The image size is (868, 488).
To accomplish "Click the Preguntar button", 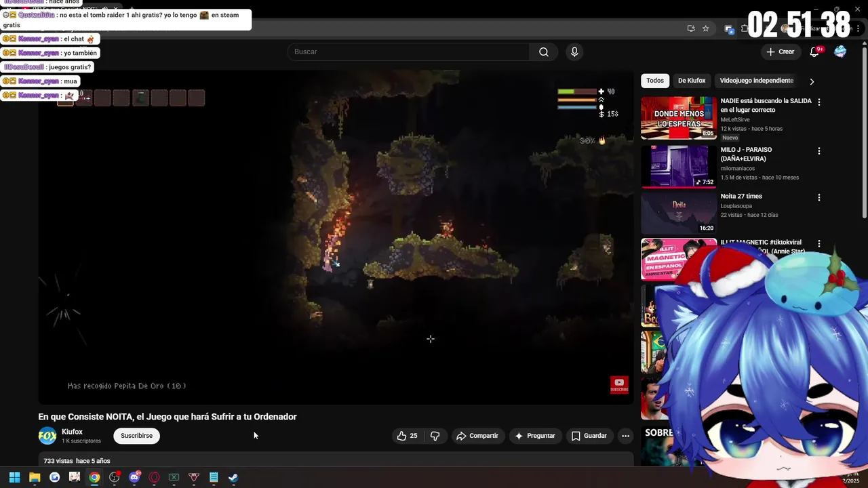I will click(535, 436).
